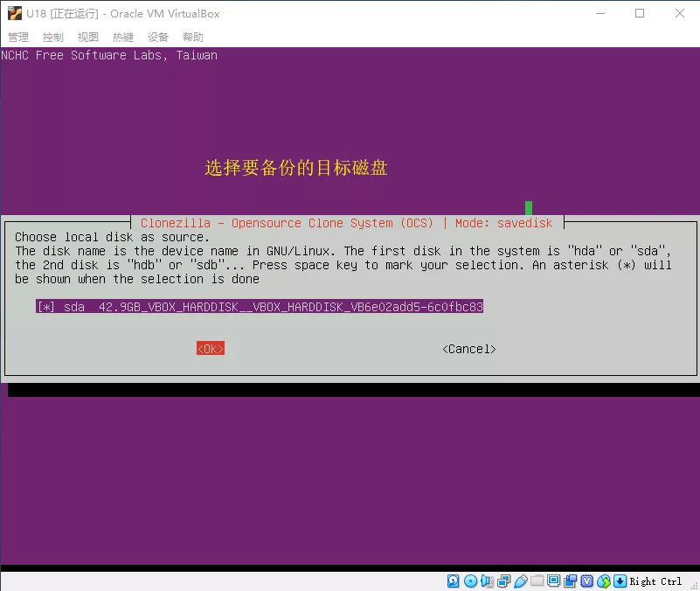Viewport: 700px width, 591px height.
Task: Open the 热键 menu
Action: pos(123,37)
